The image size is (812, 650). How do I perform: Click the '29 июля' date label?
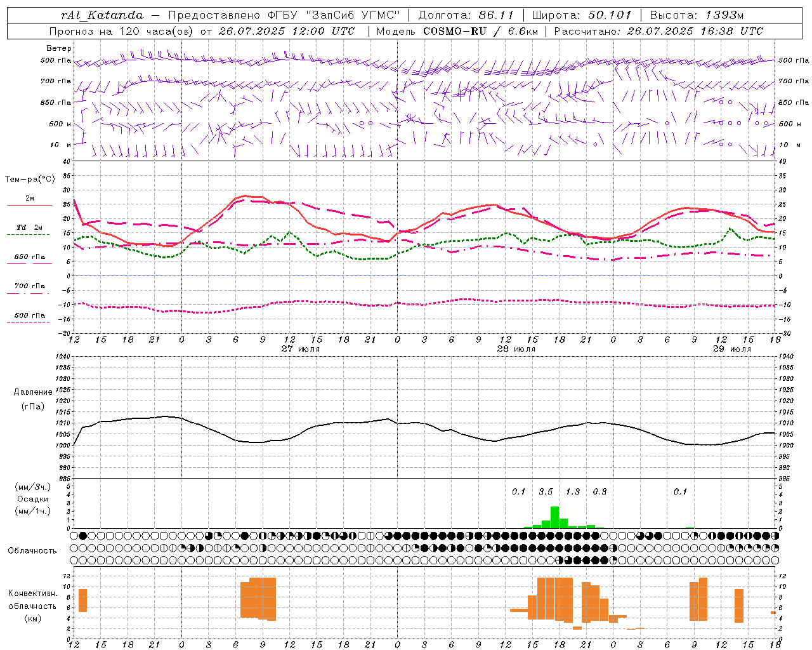click(732, 349)
